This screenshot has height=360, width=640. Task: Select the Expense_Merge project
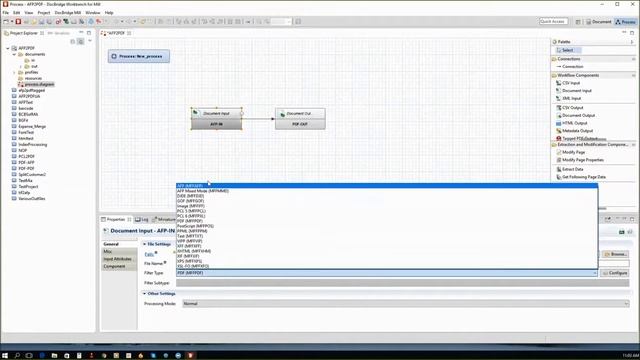coord(31,127)
